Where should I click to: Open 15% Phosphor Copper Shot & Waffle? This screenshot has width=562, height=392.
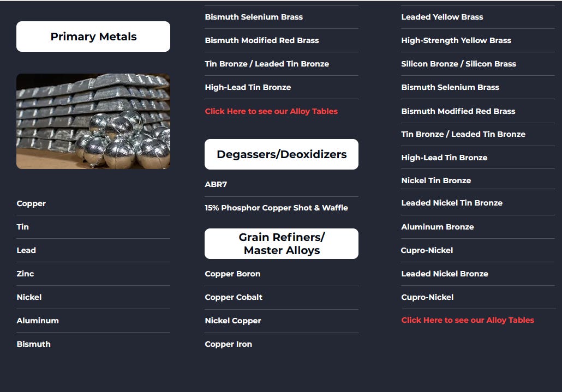276,208
